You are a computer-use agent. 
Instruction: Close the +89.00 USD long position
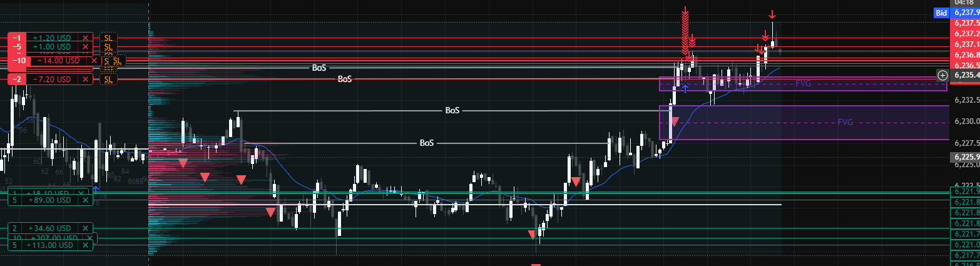(x=85, y=200)
